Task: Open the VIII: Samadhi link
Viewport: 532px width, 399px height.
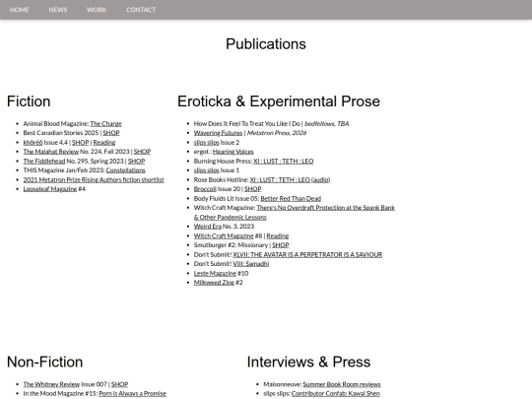Action: click(251, 264)
